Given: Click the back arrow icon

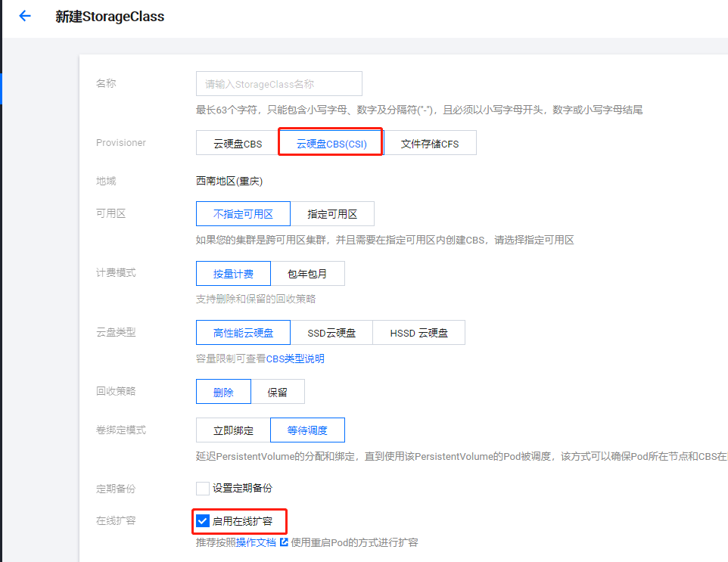Looking at the screenshot, I should [25, 16].
